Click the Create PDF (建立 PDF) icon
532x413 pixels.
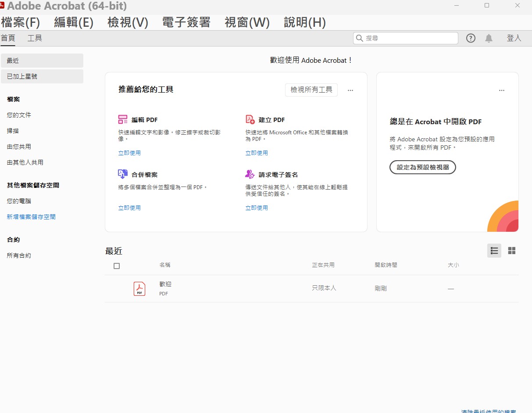point(250,119)
